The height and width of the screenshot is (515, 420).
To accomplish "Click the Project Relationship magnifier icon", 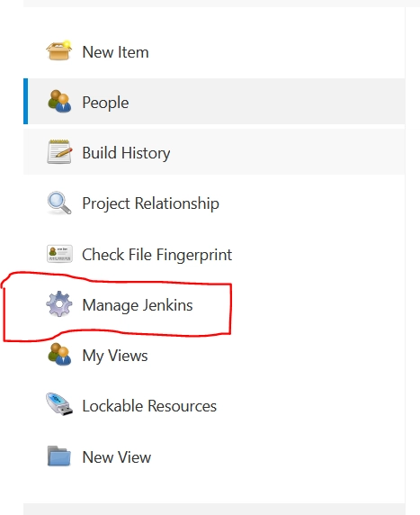I will 59,203.
